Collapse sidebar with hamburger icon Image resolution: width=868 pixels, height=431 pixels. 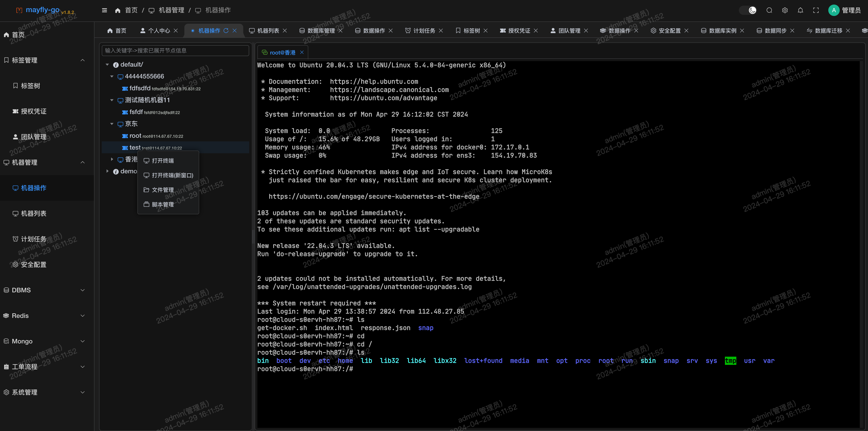(105, 10)
